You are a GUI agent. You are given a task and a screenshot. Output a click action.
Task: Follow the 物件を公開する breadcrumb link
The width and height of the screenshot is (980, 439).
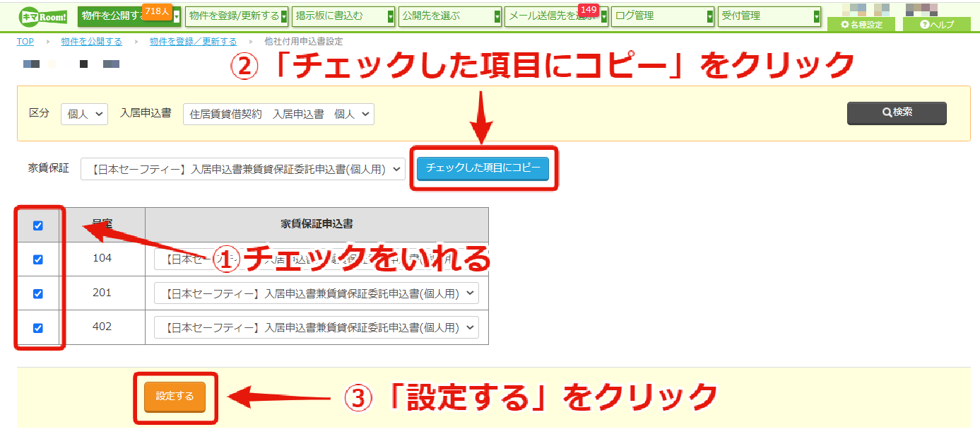pos(91,42)
